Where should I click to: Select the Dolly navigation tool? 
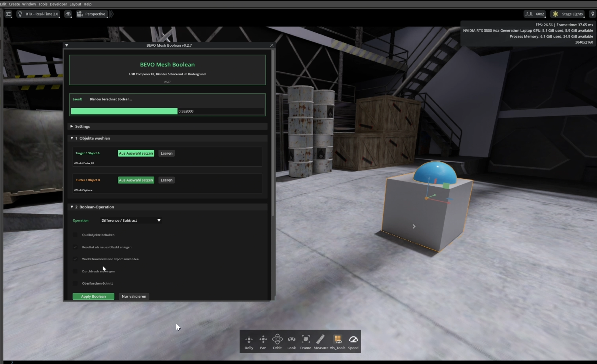click(249, 342)
